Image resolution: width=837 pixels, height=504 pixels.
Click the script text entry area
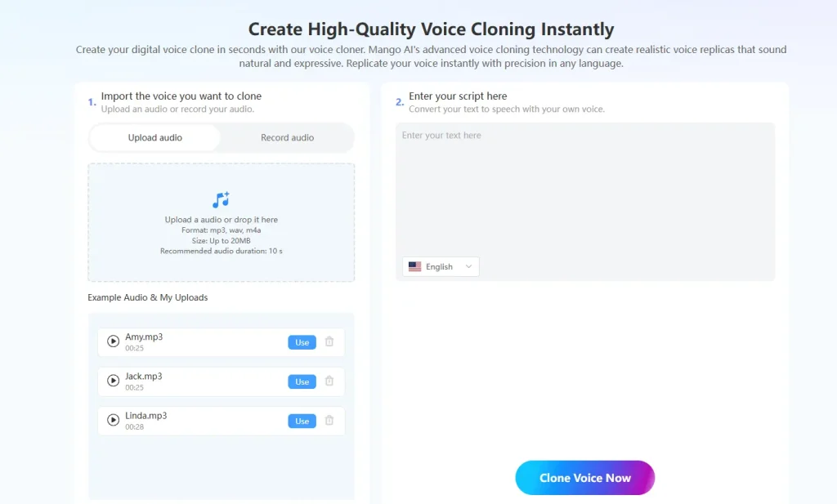(584, 188)
